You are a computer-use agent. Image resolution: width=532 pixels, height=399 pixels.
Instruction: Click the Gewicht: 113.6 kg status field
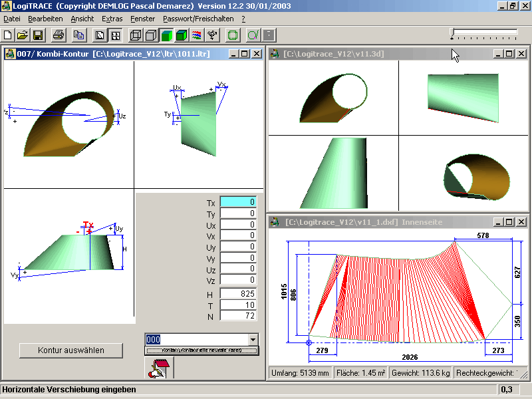pos(421,373)
